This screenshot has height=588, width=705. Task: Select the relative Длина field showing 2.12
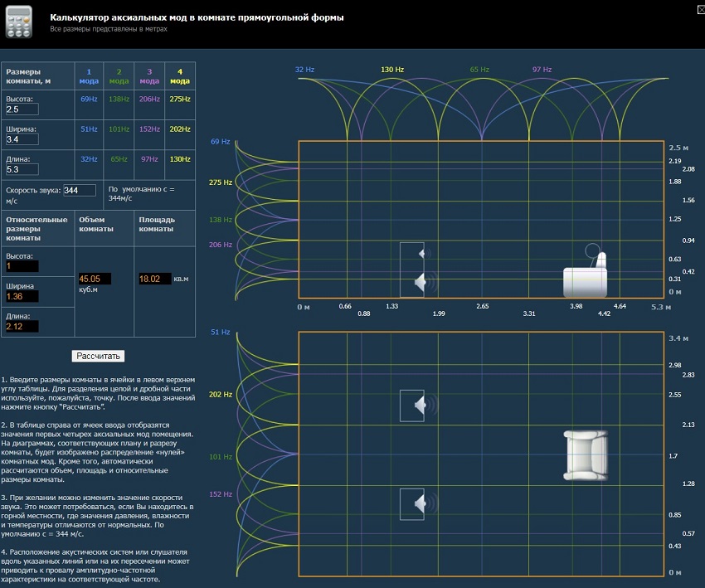coord(22,327)
